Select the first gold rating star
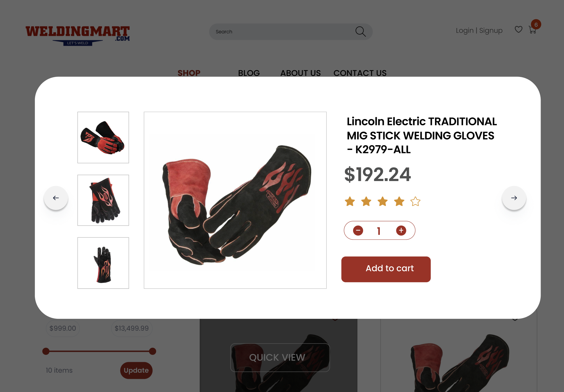The width and height of the screenshot is (564, 392). pyautogui.click(x=350, y=202)
